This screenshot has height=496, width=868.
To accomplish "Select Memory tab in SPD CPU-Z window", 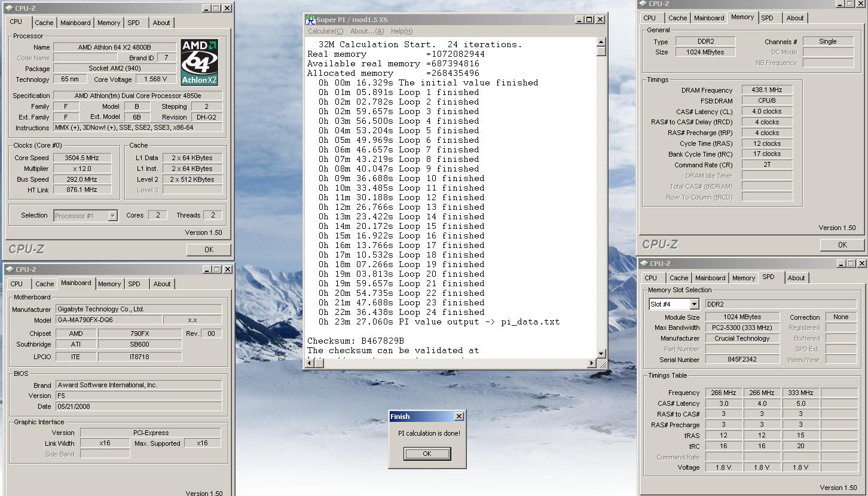I will [744, 278].
